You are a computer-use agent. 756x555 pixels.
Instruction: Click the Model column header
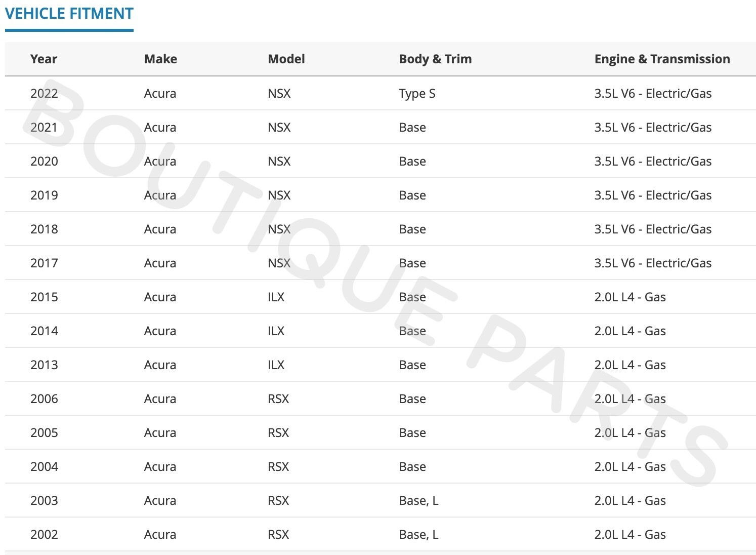pos(286,59)
